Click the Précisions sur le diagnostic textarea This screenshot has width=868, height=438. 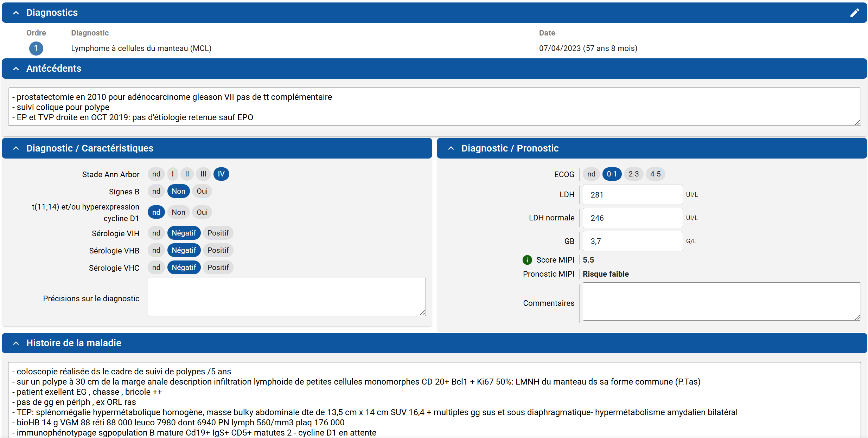286,297
